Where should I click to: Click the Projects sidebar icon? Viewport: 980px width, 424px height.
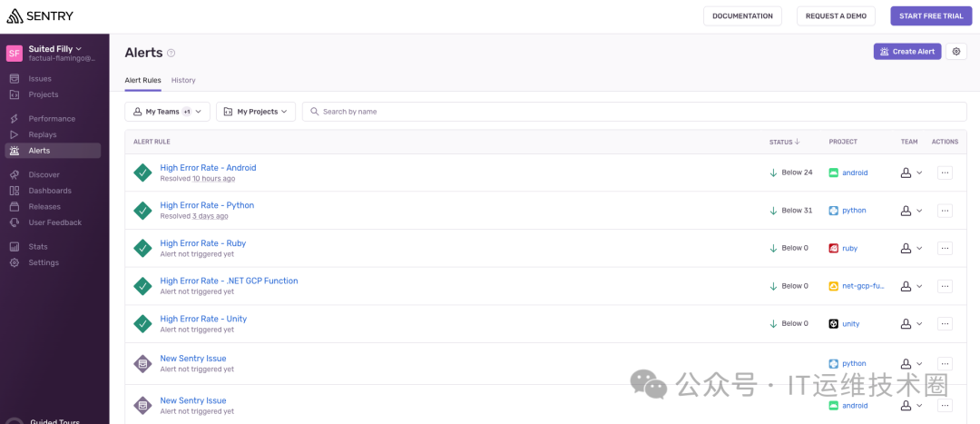point(15,94)
